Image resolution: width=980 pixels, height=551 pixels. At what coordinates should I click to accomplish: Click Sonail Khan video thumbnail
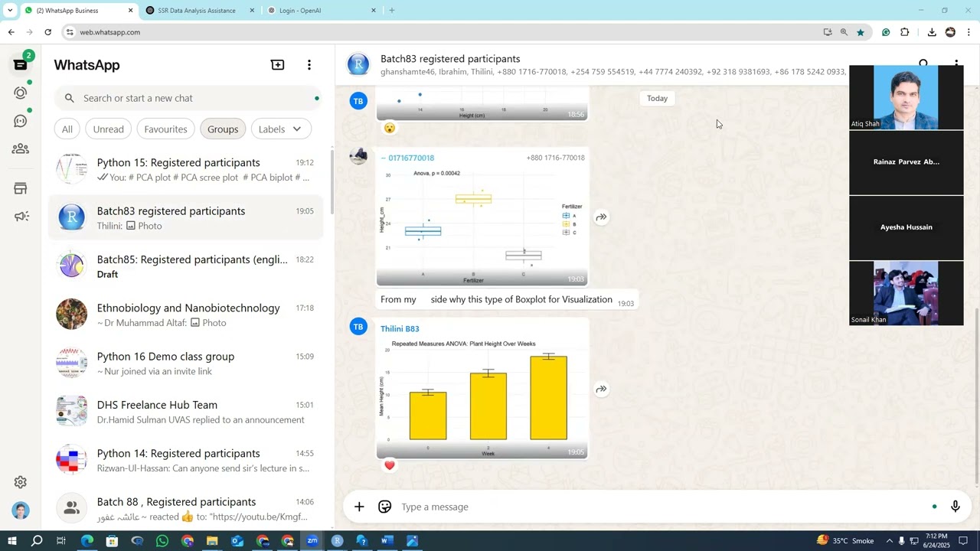[906, 293]
